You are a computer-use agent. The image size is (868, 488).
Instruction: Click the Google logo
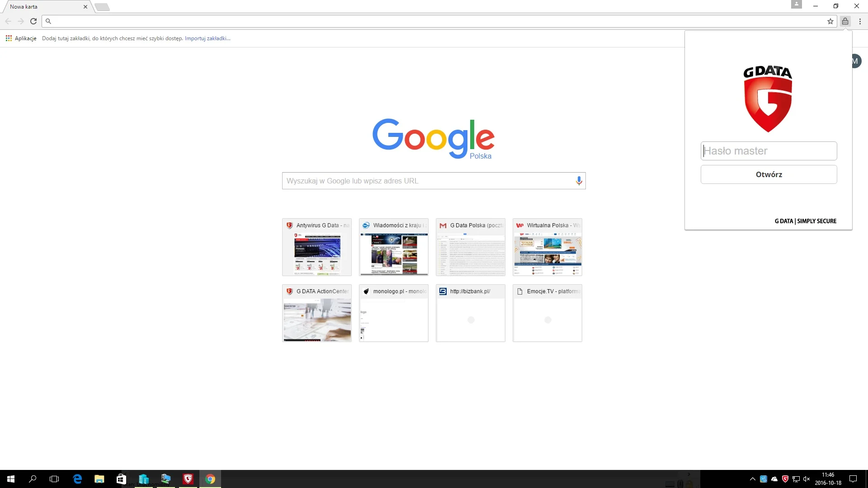point(434,138)
